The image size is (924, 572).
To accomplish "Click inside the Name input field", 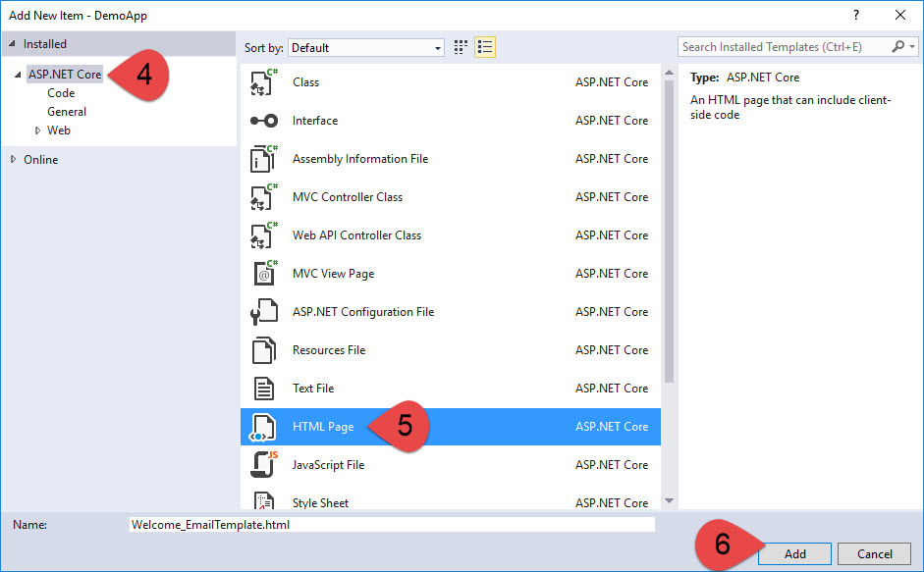I will [x=393, y=524].
